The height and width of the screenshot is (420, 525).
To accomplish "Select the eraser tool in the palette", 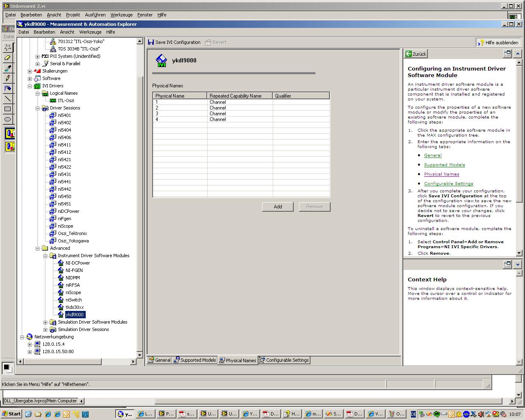I will (x=7, y=58).
